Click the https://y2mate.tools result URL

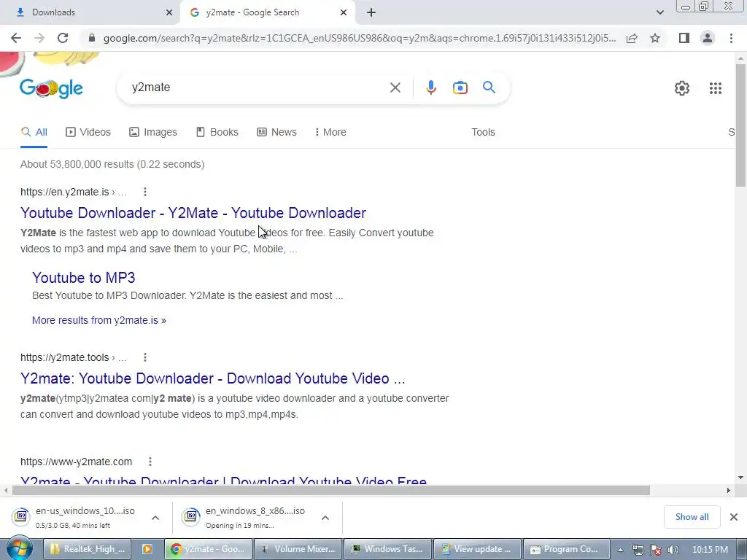pyautogui.click(x=65, y=357)
